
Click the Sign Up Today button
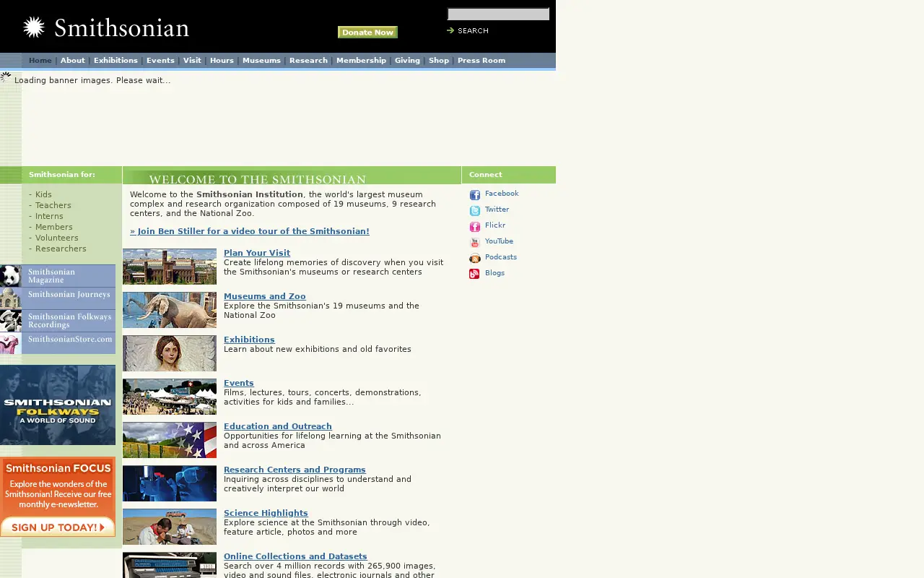(58, 527)
